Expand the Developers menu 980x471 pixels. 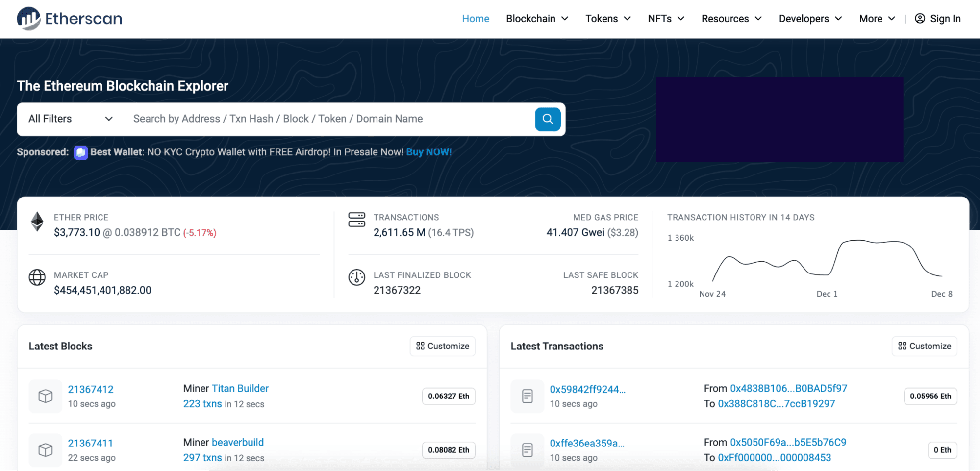click(810, 19)
